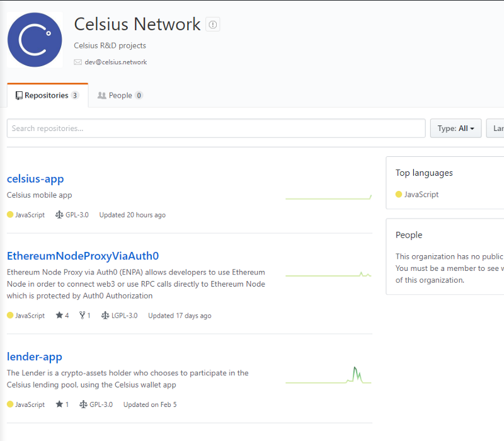
Task: Click the license scale icon on celsius-app
Action: pos(59,215)
